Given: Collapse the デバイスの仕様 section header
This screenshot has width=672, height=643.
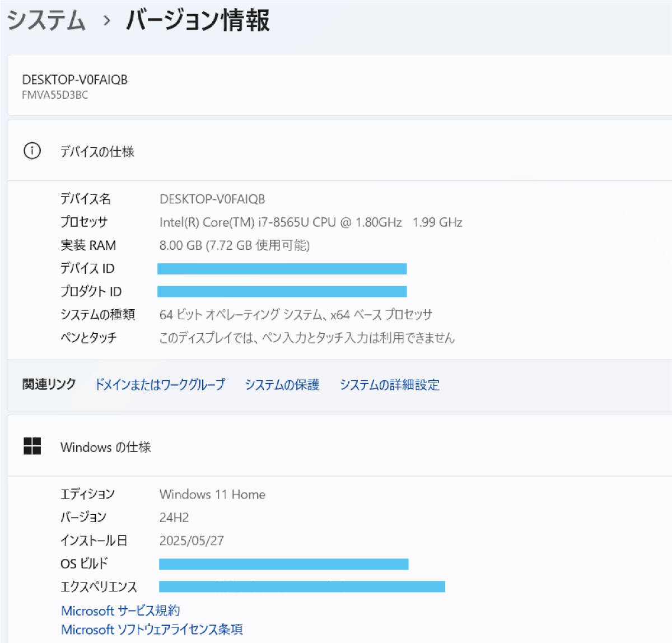Looking at the screenshot, I should 339,151.
